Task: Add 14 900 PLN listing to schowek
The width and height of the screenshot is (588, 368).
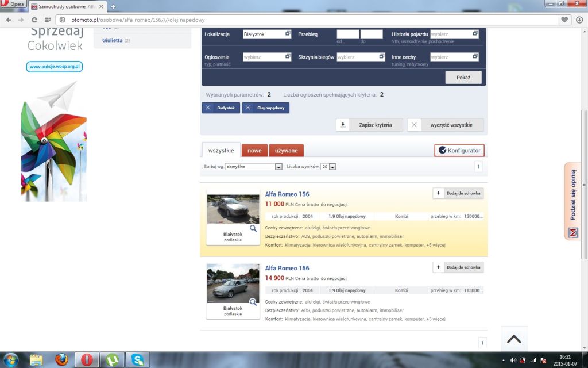Action: pyautogui.click(x=458, y=267)
